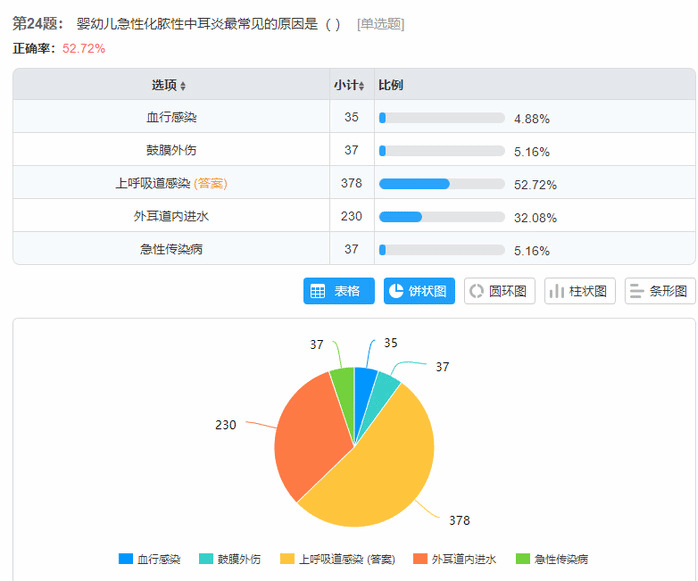
Task: Click the 比例 column header
Action: 391,86
